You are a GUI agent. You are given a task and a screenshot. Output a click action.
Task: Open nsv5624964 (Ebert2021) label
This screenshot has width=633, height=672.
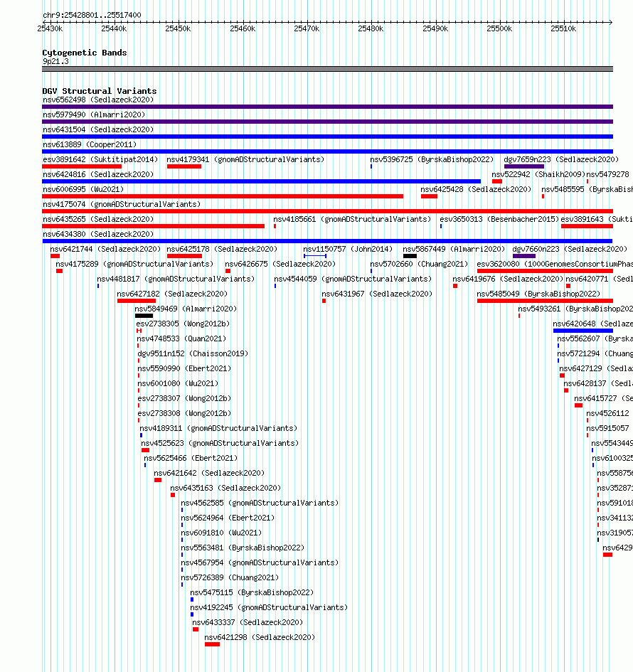(228, 518)
